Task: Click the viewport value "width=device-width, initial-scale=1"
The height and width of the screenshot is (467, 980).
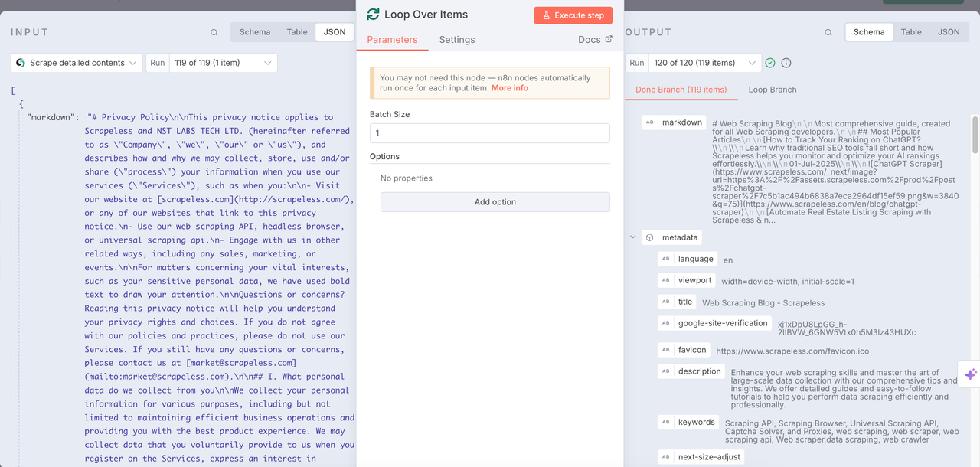Action: coord(788,282)
